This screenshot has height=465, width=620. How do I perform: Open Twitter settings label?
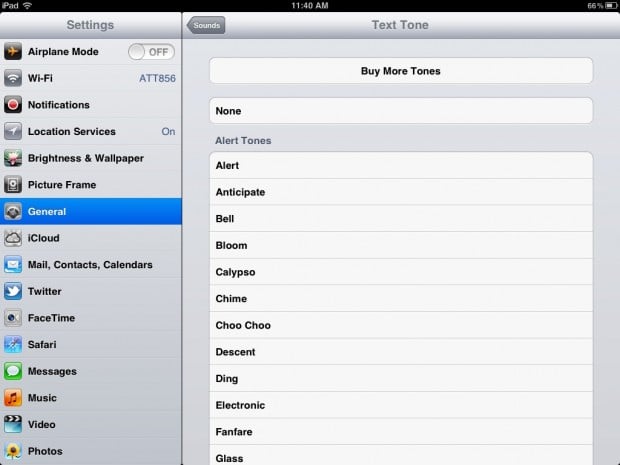click(x=45, y=291)
